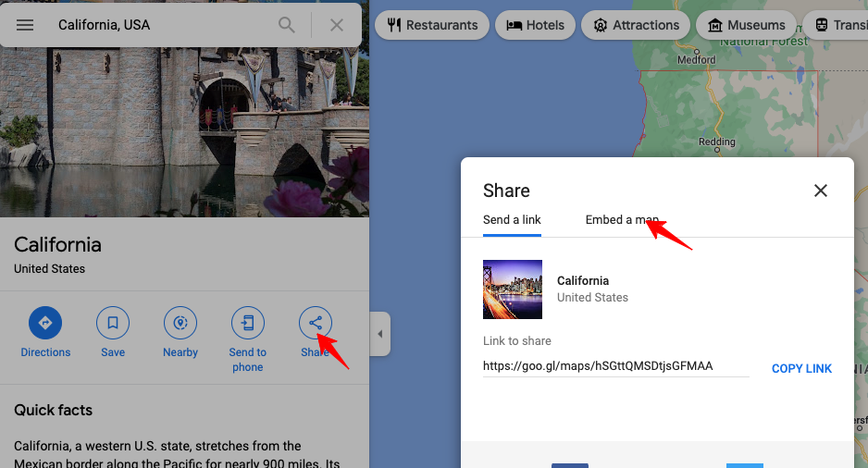
Task: Close the Share dialog
Action: click(x=821, y=191)
